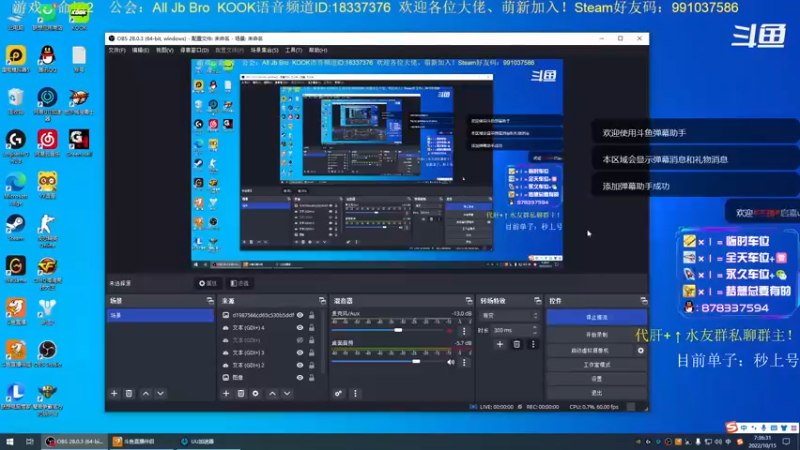800x450 pixels.
Task: Pop out the Sources dock panel
Action: click(322, 301)
